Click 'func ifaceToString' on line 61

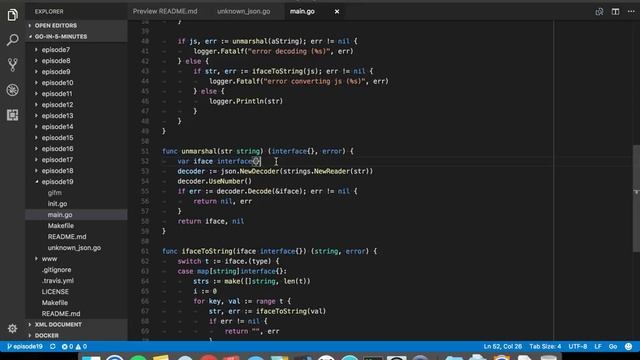[198, 251]
